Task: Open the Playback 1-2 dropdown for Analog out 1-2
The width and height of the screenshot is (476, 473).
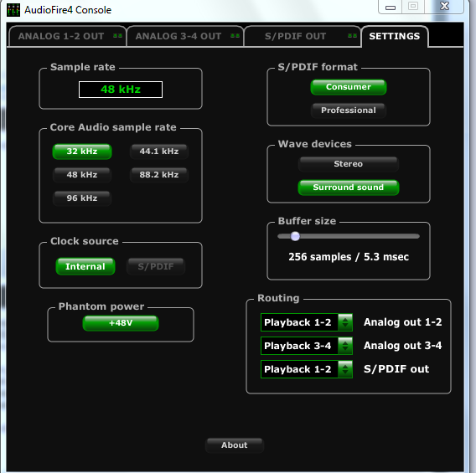Action: pos(307,322)
